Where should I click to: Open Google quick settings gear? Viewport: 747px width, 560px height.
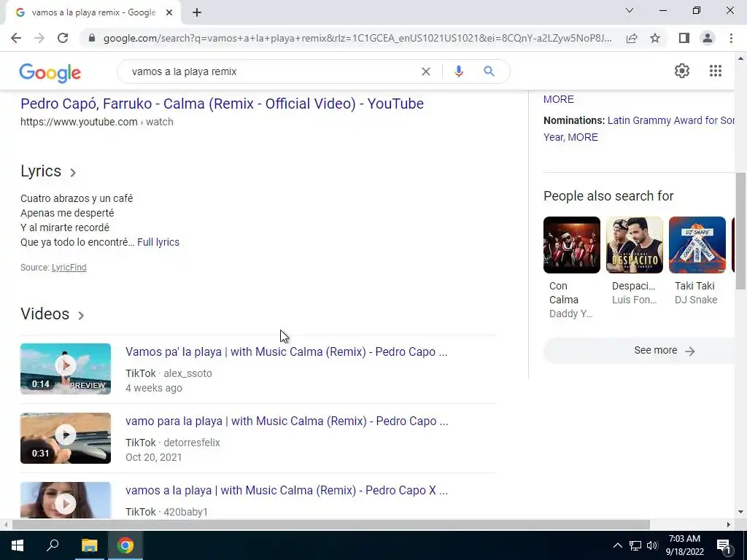[x=682, y=71]
